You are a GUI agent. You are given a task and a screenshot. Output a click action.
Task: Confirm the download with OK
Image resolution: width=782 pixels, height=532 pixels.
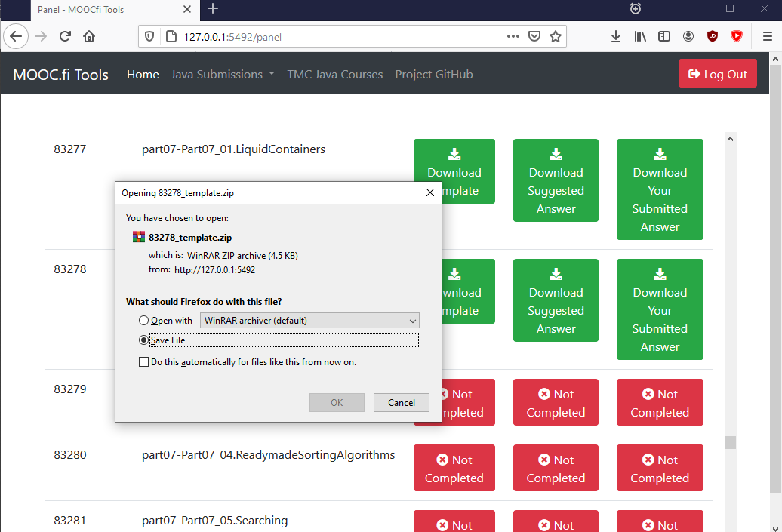tap(337, 402)
